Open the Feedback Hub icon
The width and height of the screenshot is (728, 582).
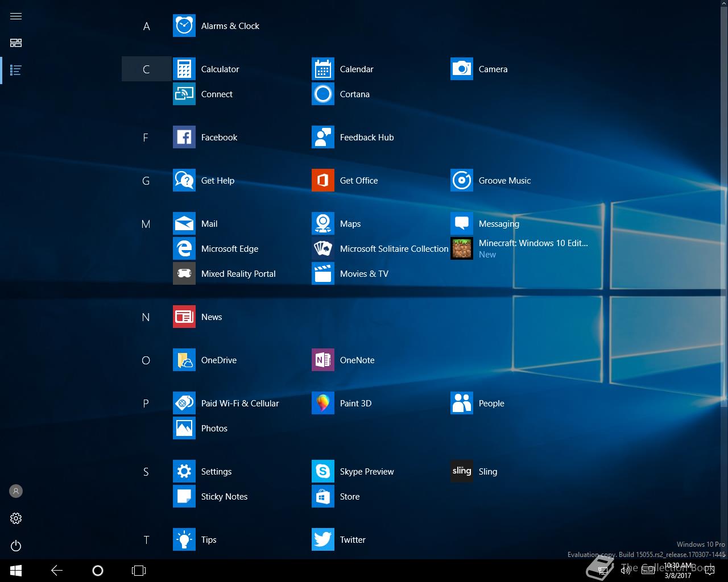click(323, 137)
